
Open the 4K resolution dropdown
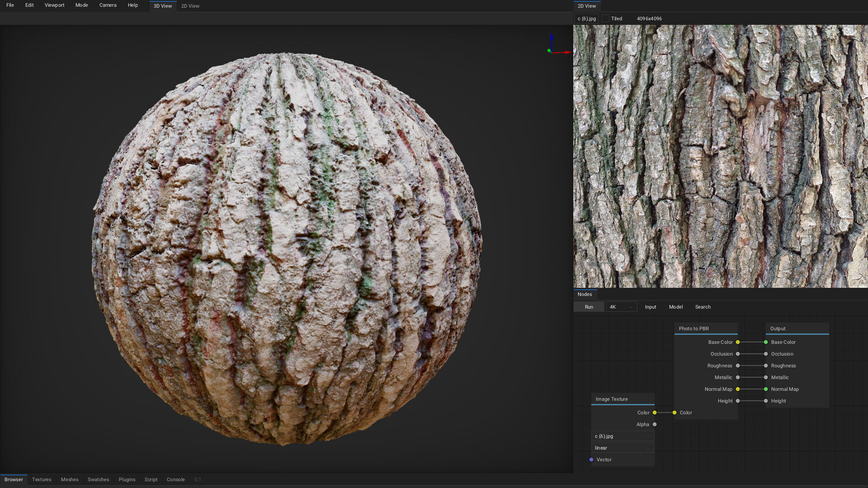(x=621, y=307)
